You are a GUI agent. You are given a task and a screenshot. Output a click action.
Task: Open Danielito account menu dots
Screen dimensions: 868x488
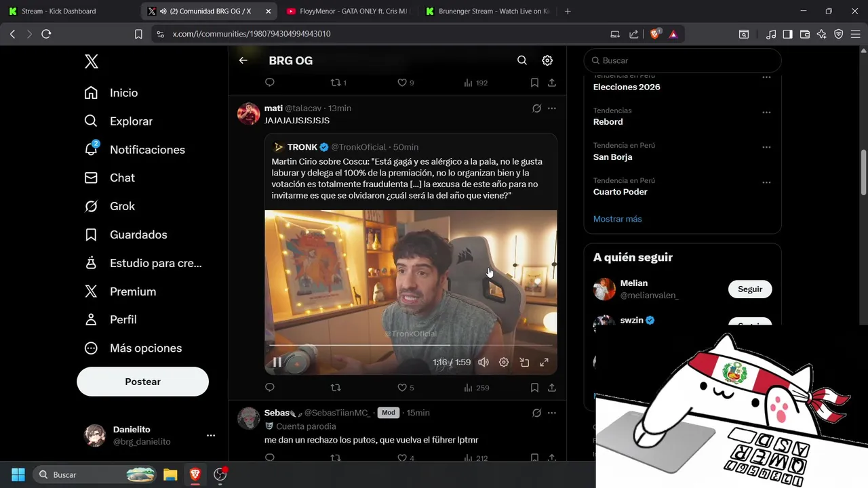pyautogui.click(x=211, y=435)
